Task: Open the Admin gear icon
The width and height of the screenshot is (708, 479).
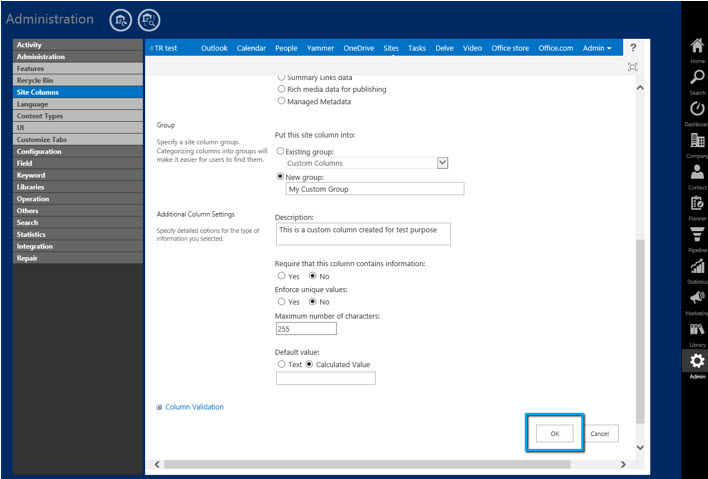Action: click(x=697, y=361)
